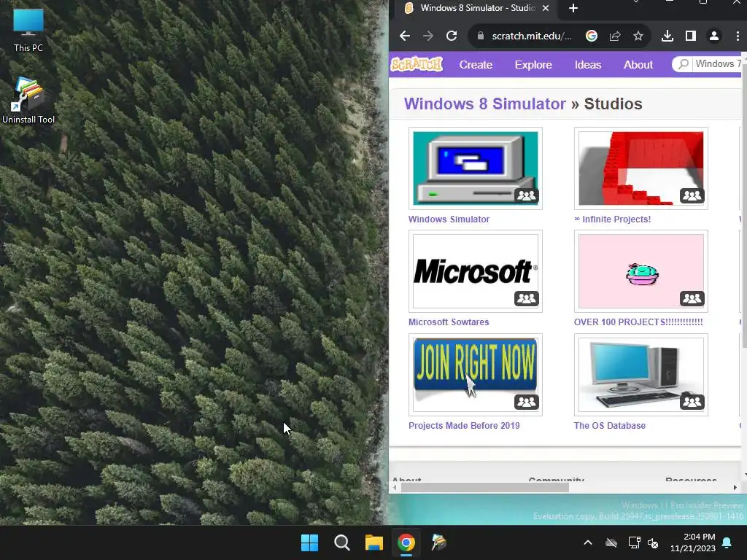Viewport: 747px width, 560px height.
Task: Open Infinite Projects studio thumbnail
Action: 640,168
